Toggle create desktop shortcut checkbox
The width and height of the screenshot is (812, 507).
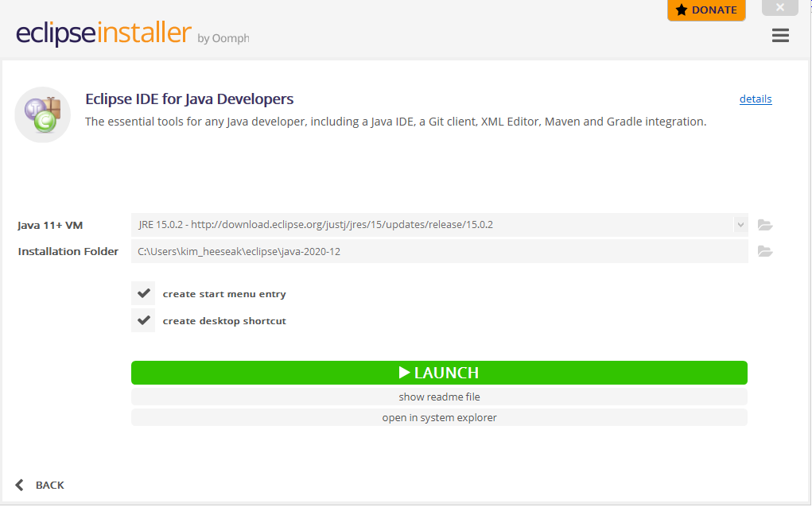coord(143,320)
